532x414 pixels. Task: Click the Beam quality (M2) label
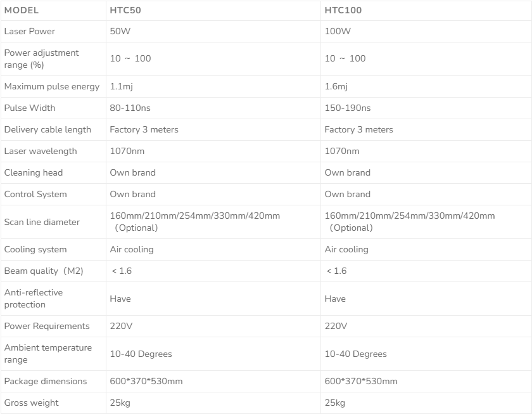click(x=44, y=271)
